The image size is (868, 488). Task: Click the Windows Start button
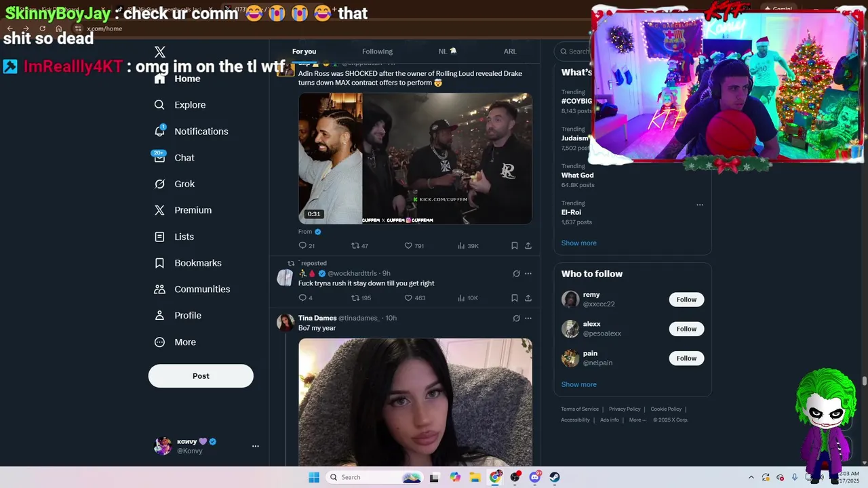314,477
